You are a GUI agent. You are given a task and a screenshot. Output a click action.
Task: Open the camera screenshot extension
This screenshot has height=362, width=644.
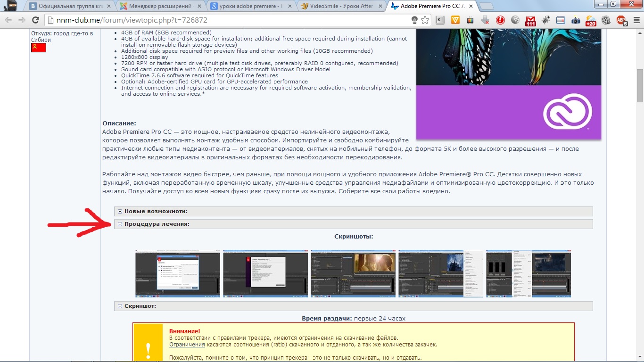tap(576, 20)
